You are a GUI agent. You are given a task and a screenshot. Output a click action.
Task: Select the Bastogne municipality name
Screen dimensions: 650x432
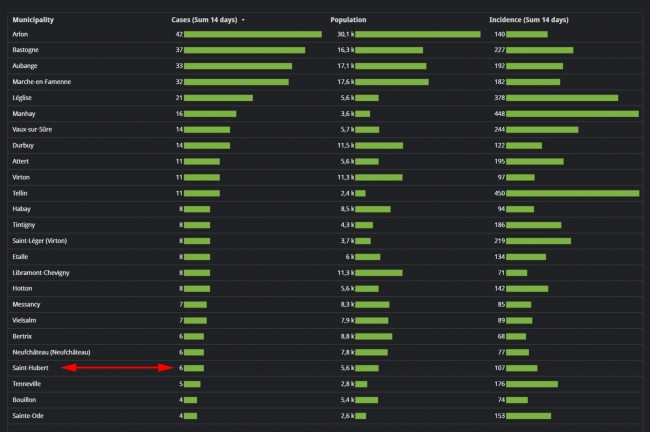pyautogui.click(x=25, y=50)
